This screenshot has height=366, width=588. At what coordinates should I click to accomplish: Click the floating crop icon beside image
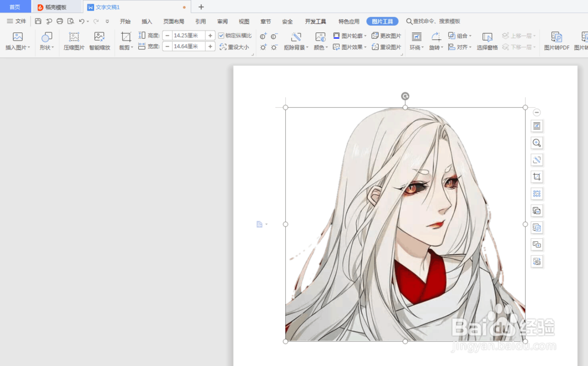tap(537, 177)
